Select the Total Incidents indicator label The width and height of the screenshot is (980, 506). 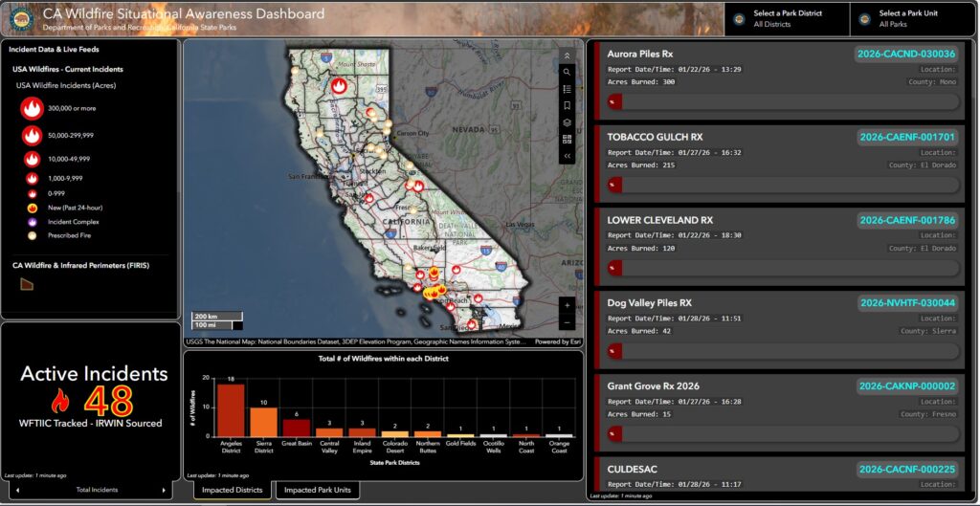(x=97, y=491)
